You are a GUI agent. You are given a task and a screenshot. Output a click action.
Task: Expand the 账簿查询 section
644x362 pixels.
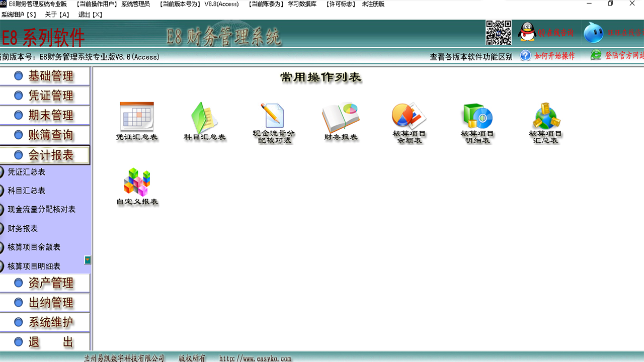click(45, 135)
